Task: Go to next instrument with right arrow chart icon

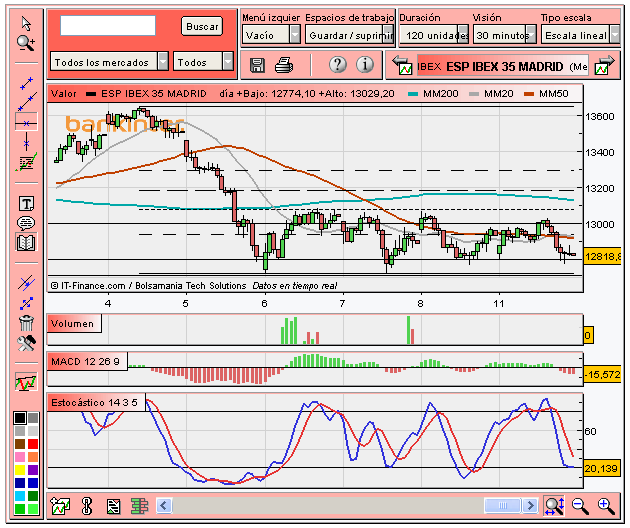Action: [x=605, y=65]
